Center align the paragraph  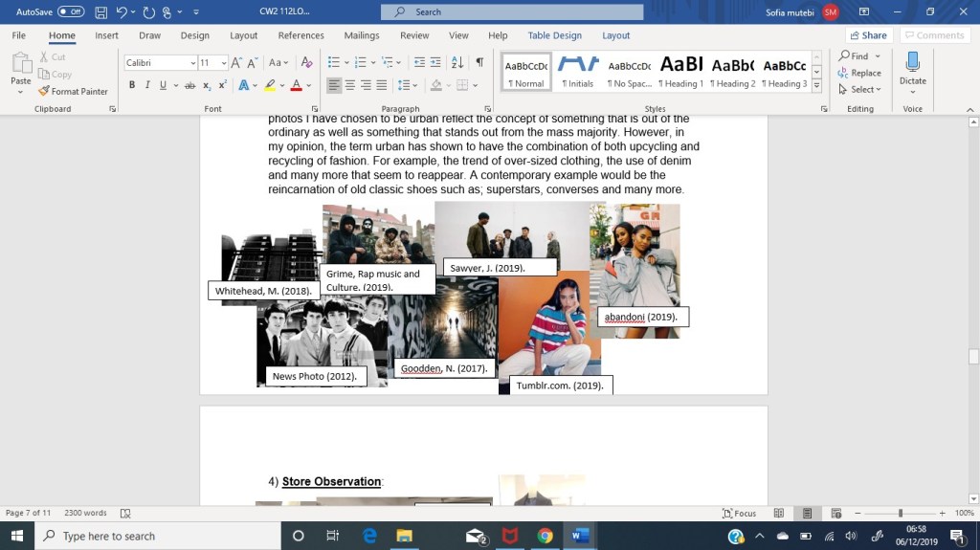click(350, 85)
